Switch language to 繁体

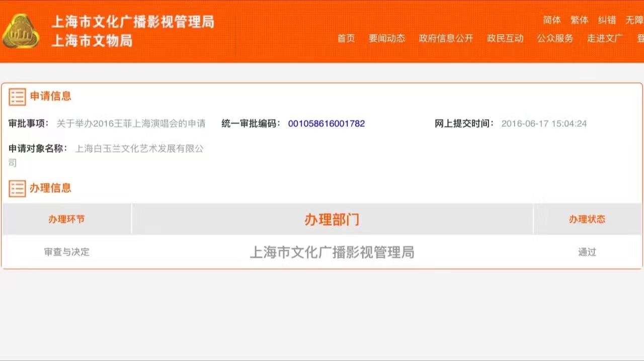coord(580,20)
